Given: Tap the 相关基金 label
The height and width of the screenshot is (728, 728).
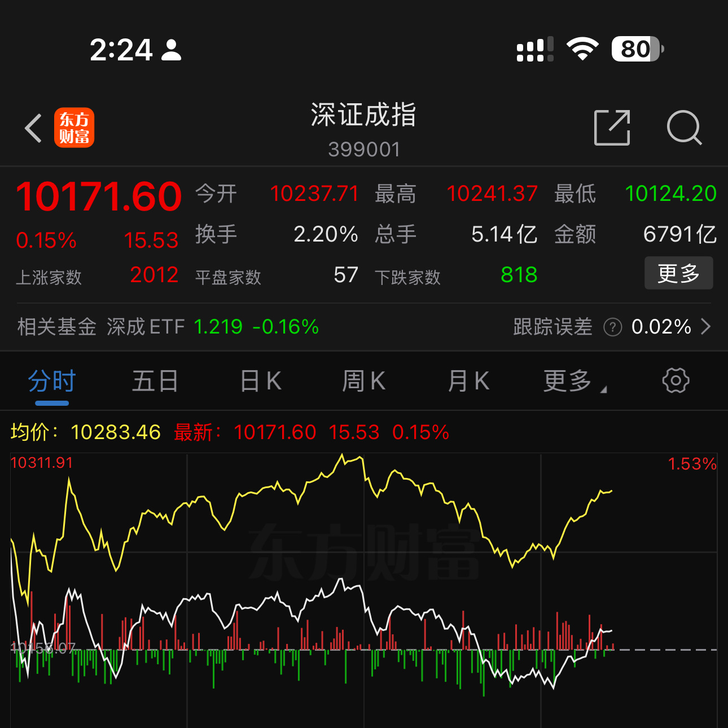Looking at the screenshot, I should pyautogui.click(x=57, y=327).
